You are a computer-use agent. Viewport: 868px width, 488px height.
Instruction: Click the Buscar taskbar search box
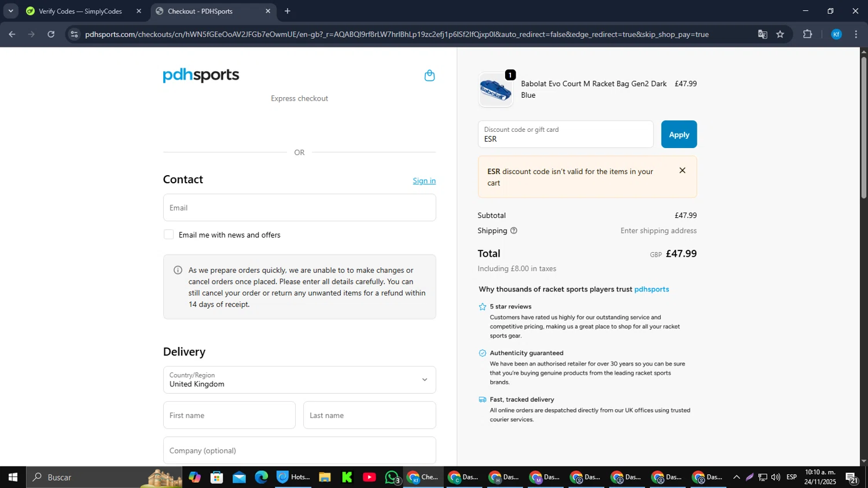(x=104, y=477)
